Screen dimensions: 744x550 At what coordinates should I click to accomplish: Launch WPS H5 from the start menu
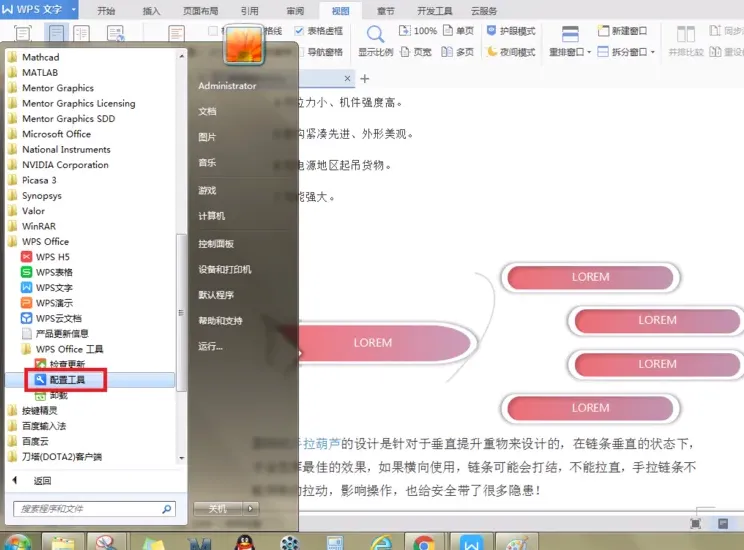point(46,257)
